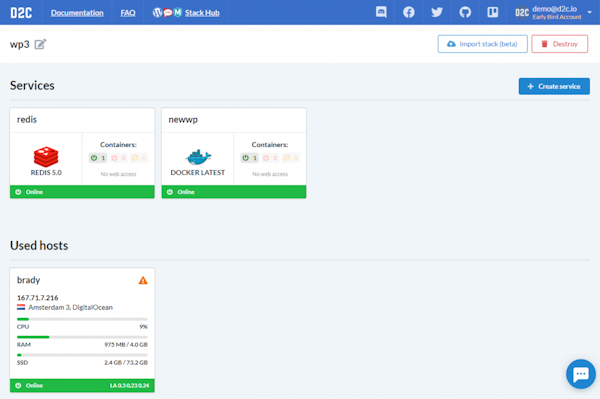Viewport: 600px width, 399px height.
Task: Click the orange warning icon on brady host
Action: pos(143,280)
